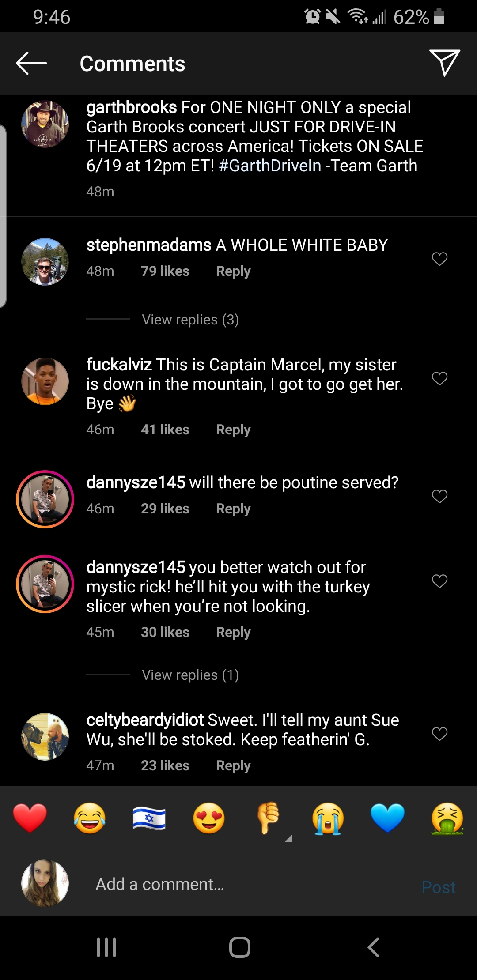Reply to celtybeardyidiot's comment
The width and height of the screenshot is (477, 980).
(x=233, y=765)
